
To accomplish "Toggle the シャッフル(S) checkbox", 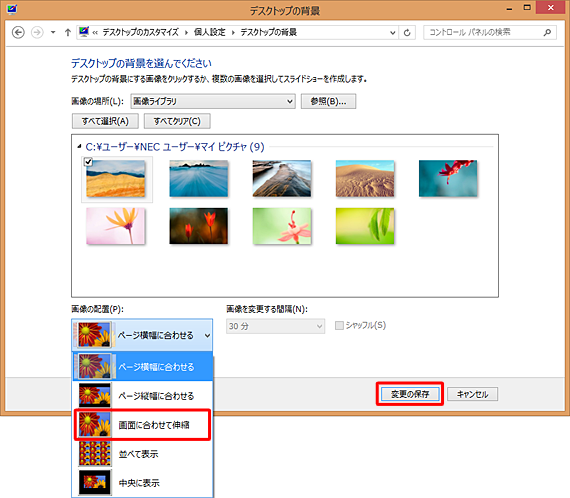I will (x=339, y=325).
